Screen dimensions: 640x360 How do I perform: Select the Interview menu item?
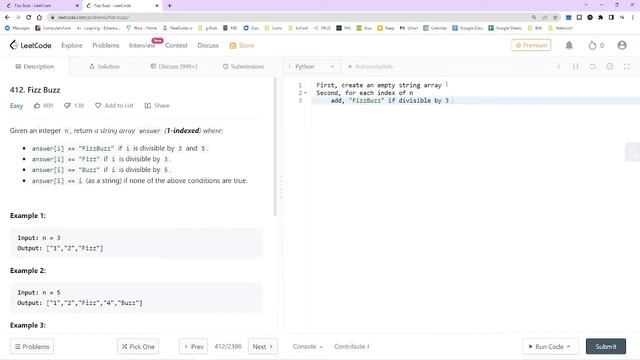coord(142,45)
